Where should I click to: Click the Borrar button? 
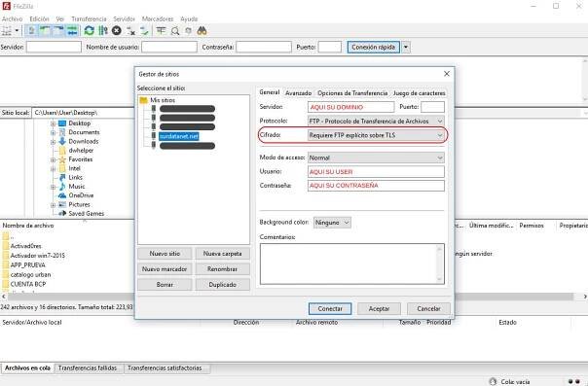pos(165,285)
